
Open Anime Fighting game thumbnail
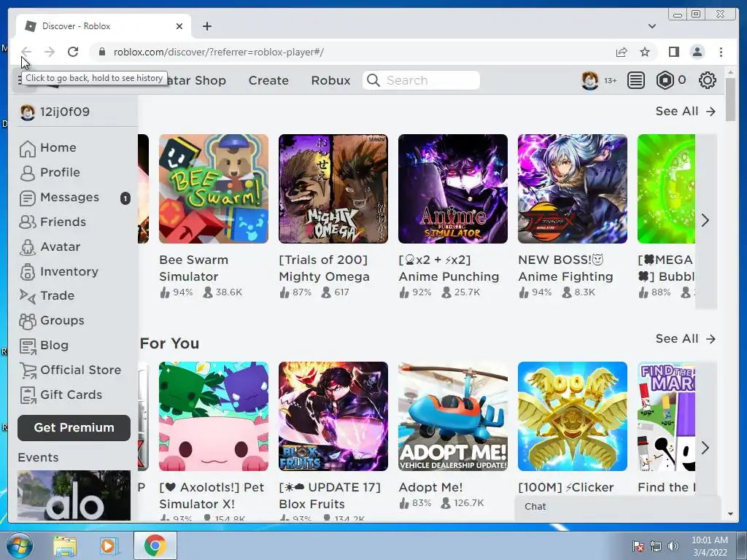pyautogui.click(x=573, y=189)
